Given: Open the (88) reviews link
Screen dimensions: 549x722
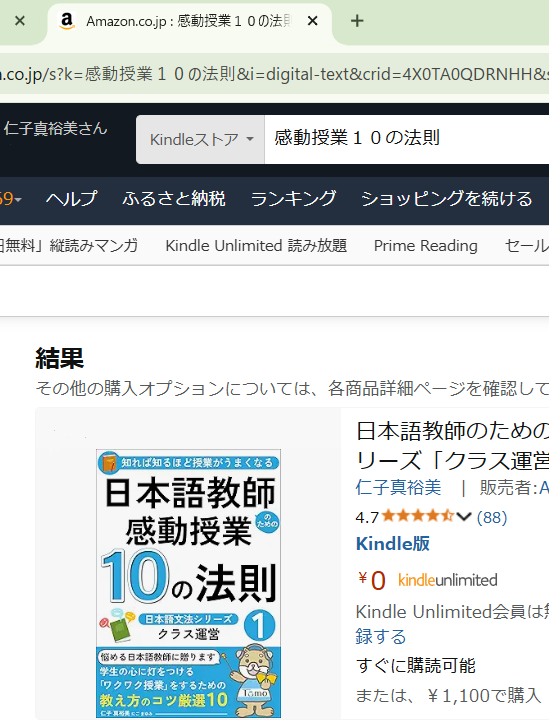Looking at the screenshot, I should coord(492,517).
